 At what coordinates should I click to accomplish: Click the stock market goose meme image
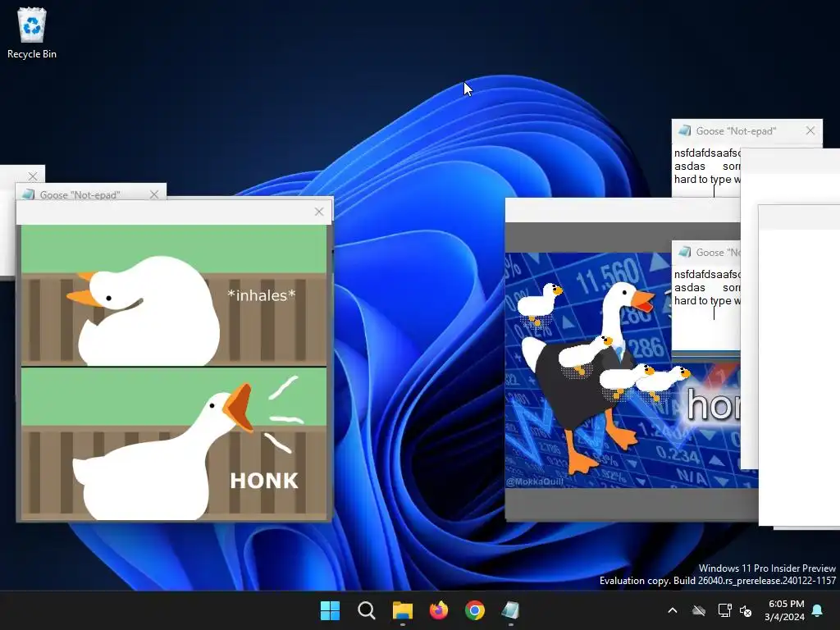pyautogui.click(x=623, y=370)
